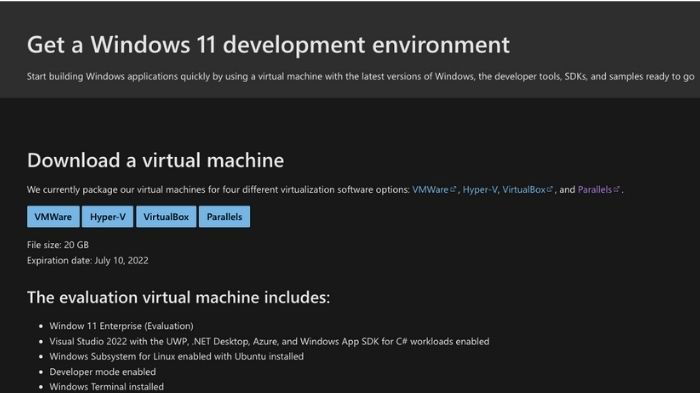The width and height of the screenshot is (700, 393).
Task: Click the Developer mode enabled bullet
Action: coord(103,372)
